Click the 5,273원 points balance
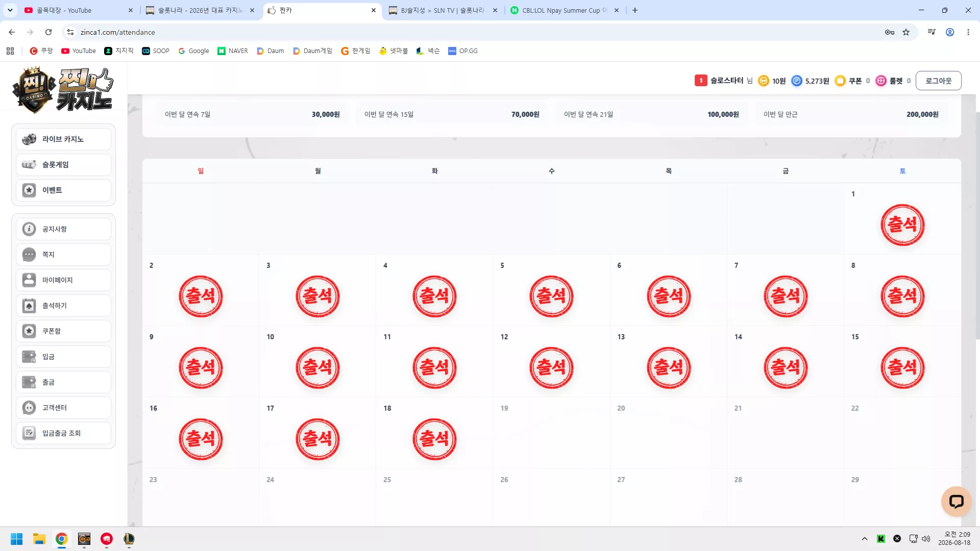 click(817, 81)
